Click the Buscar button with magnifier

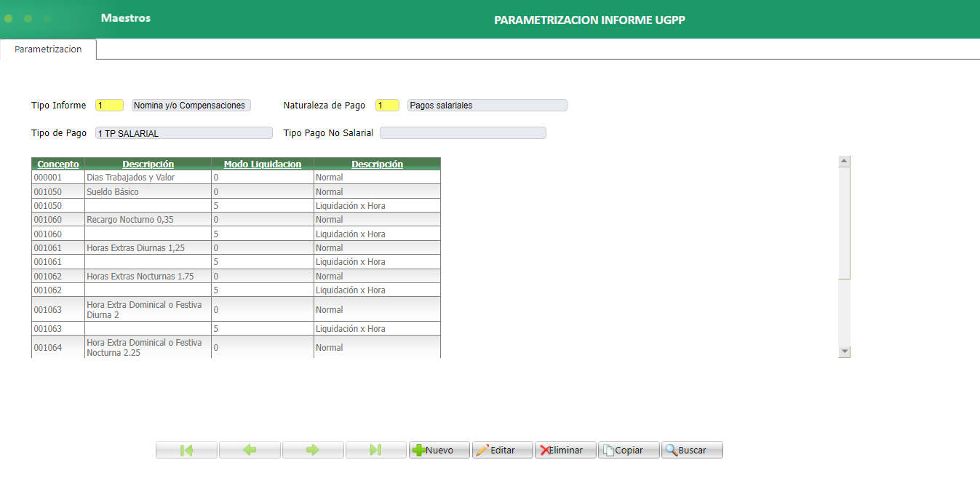692,450
